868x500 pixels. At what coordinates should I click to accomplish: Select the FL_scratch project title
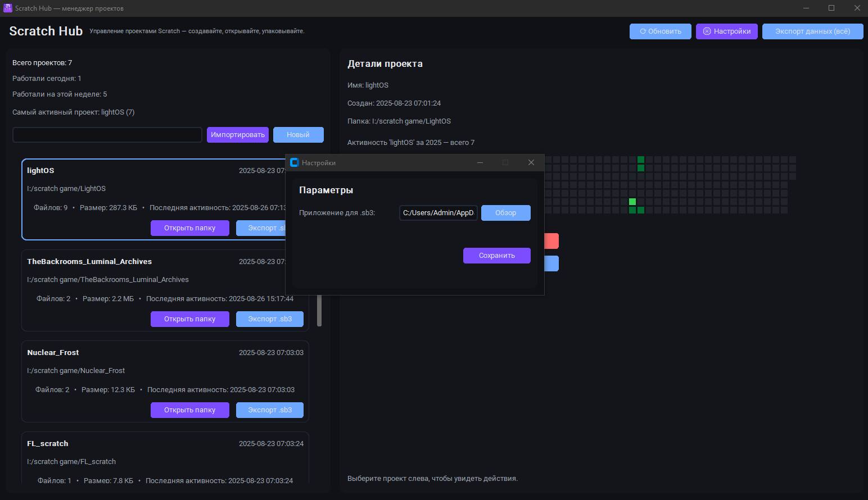[48, 444]
